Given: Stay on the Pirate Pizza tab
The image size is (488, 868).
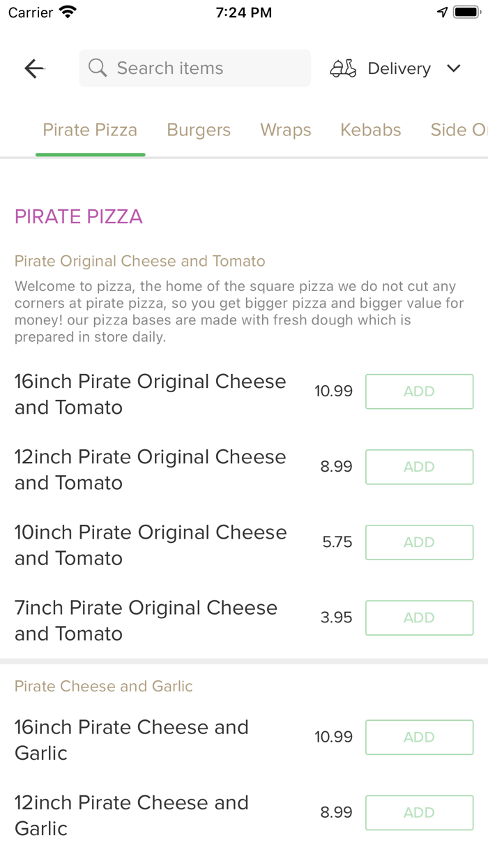Looking at the screenshot, I should 90,130.
